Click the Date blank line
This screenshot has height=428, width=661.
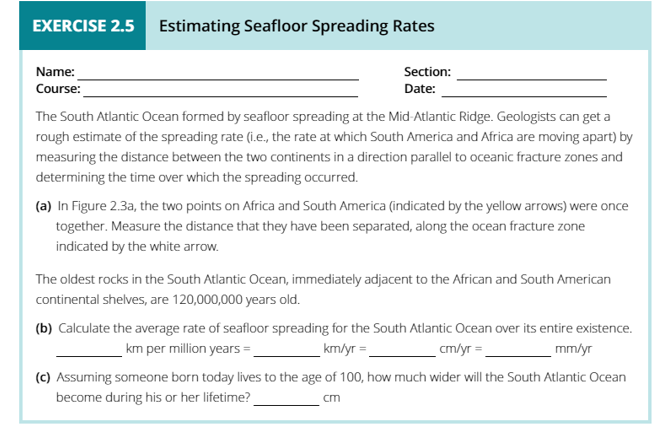point(524,95)
